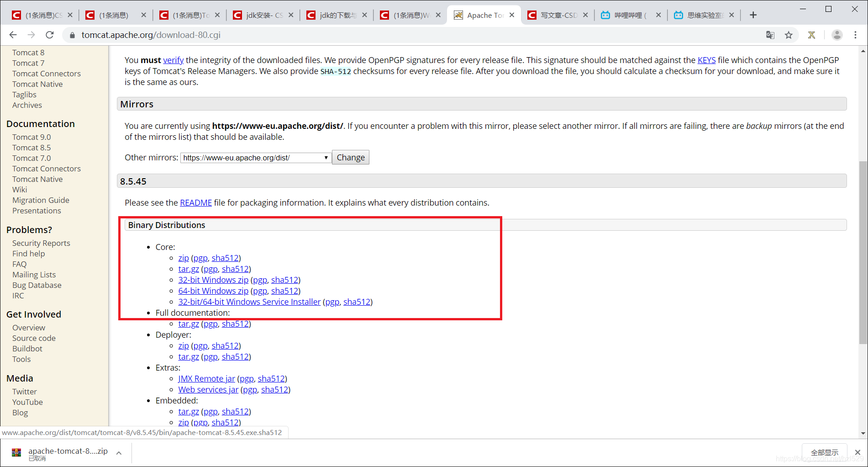868x467 pixels.
Task: Open Tomcat 8 in the sidebar
Action: [28, 53]
